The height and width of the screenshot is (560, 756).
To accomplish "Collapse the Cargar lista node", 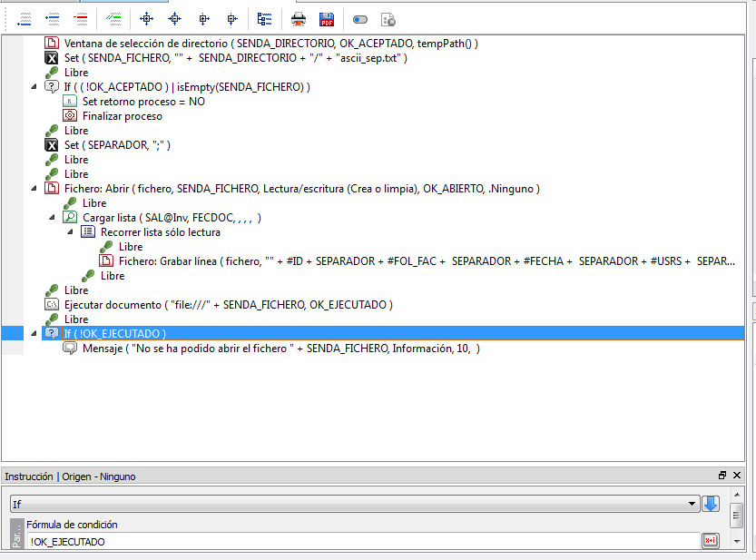I will 53,218.
